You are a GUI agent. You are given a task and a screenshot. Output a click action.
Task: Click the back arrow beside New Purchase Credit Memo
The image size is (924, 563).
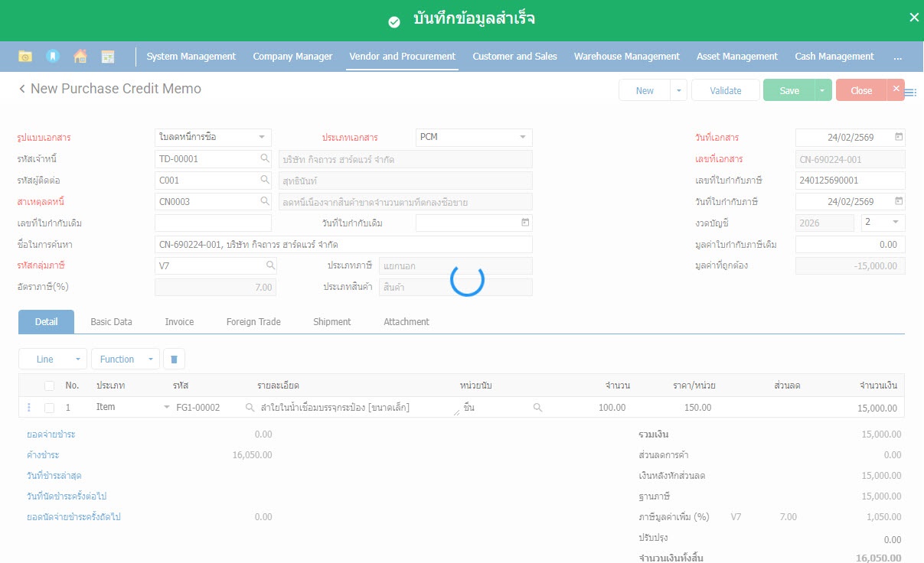point(22,89)
